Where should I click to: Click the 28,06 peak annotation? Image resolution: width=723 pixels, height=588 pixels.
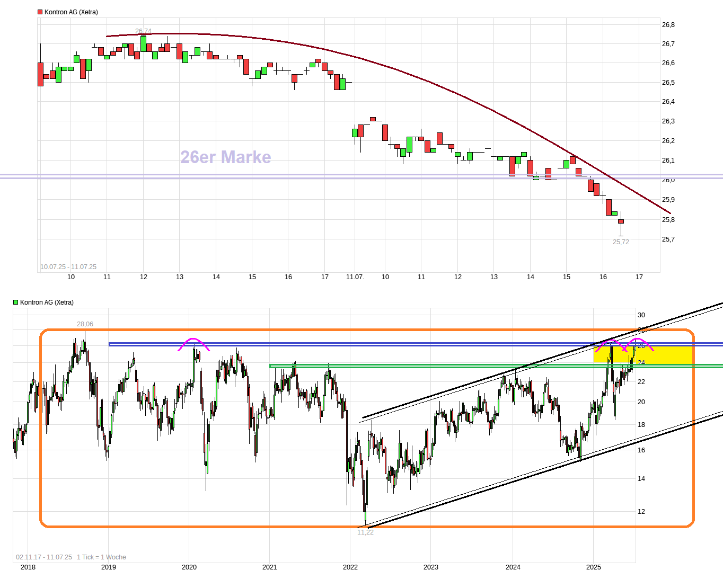(x=85, y=323)
